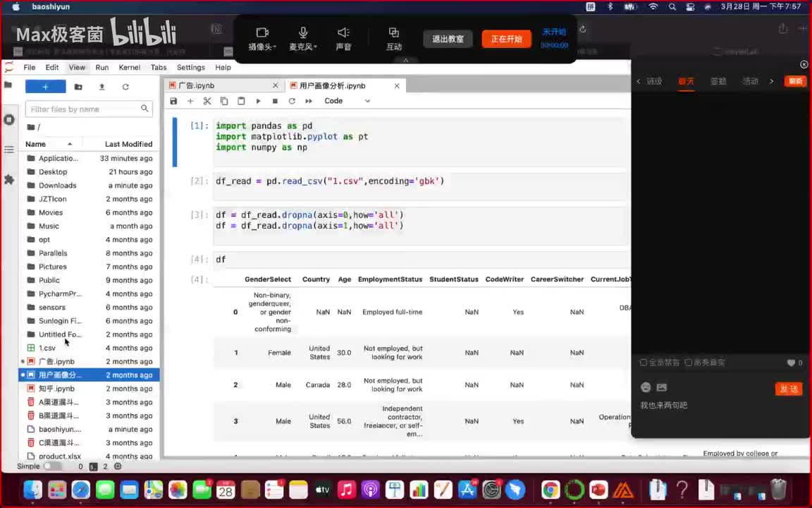Open the extension manager puzzle icon

[8, 179]
